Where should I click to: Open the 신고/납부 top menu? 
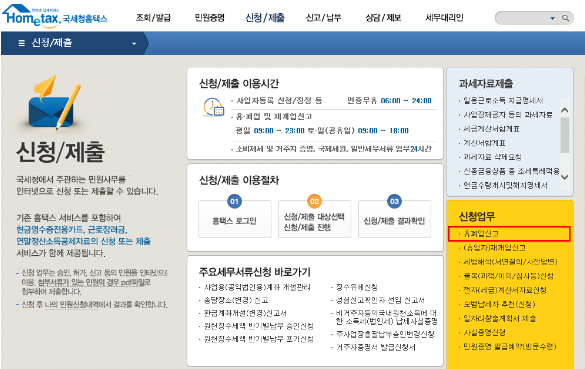point(323,18)
